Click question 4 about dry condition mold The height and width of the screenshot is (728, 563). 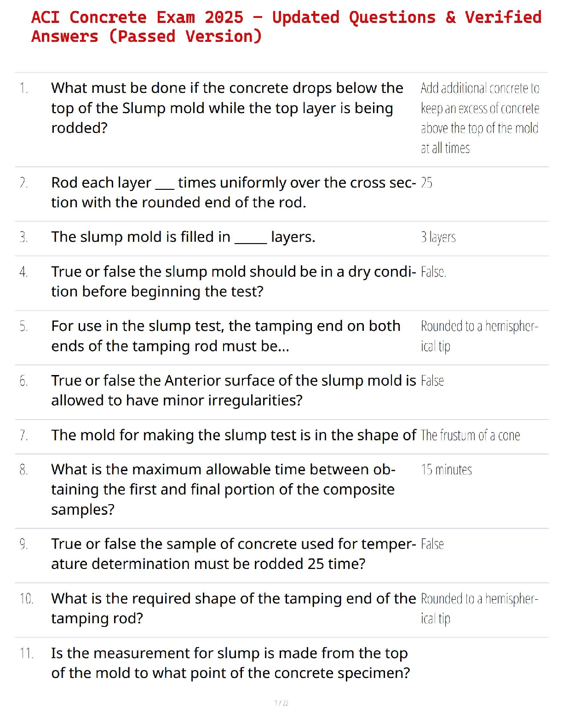point(233,281)
